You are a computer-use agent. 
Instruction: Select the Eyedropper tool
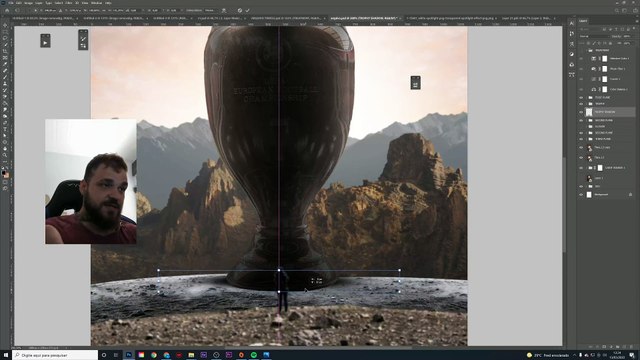pyautogui.click(x=5, y=64)
